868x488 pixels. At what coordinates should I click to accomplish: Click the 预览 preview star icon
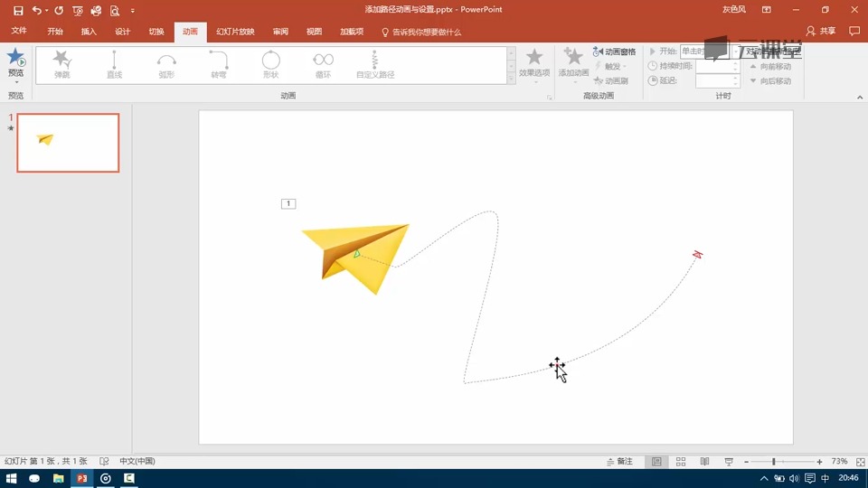(15, 57)
